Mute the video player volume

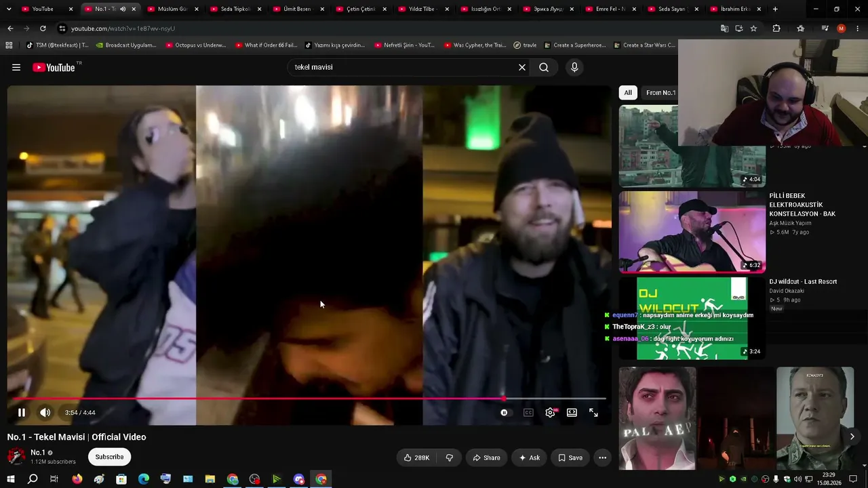click(45, 412)
